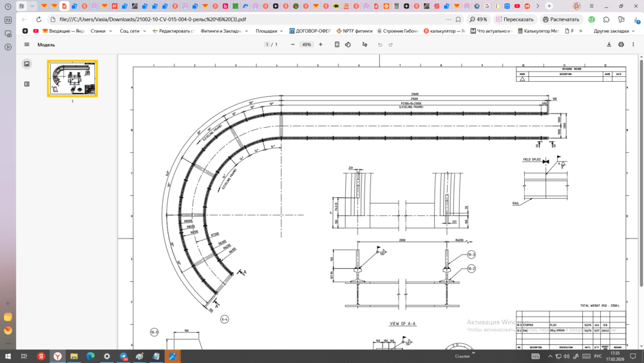Show the page thumbnails view
Viewport: 644px width, 363px height.
[x=26, y=64]
